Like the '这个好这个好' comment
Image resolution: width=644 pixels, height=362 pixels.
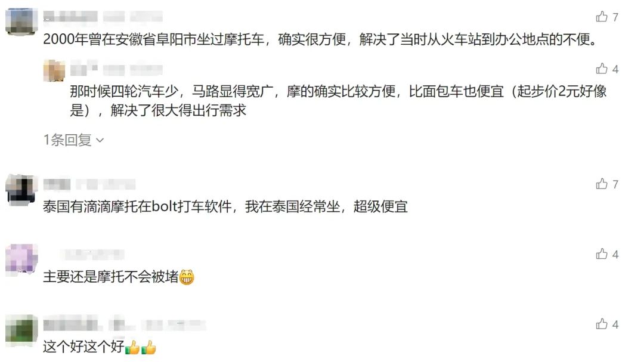pos(602,324)
